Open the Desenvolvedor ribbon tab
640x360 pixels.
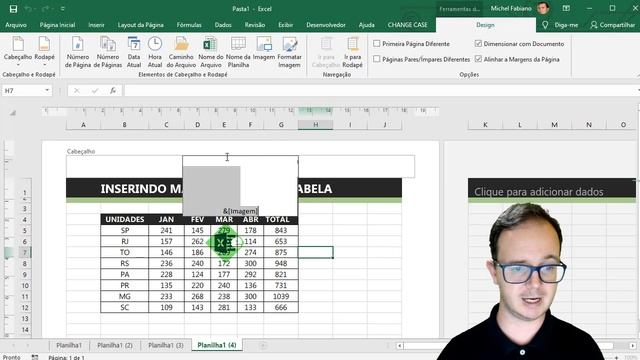326,25
